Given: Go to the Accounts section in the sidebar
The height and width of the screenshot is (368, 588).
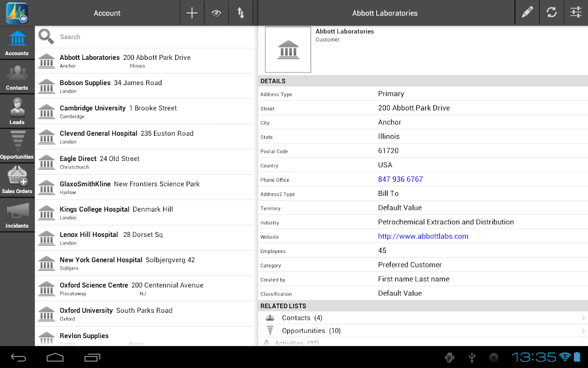Looking at the screenshot, I should (17, 43).
